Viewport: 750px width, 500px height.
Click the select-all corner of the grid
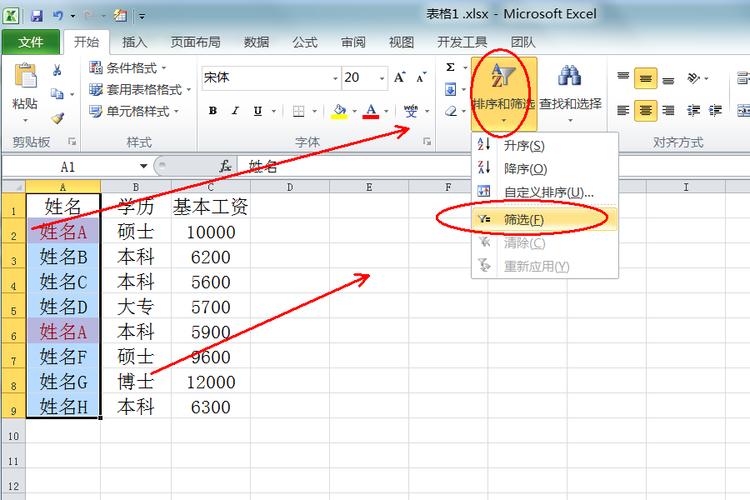tap(13, 186)
